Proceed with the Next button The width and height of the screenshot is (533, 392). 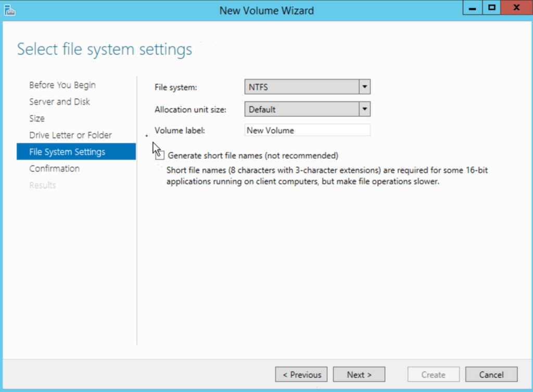click(359, 374)
